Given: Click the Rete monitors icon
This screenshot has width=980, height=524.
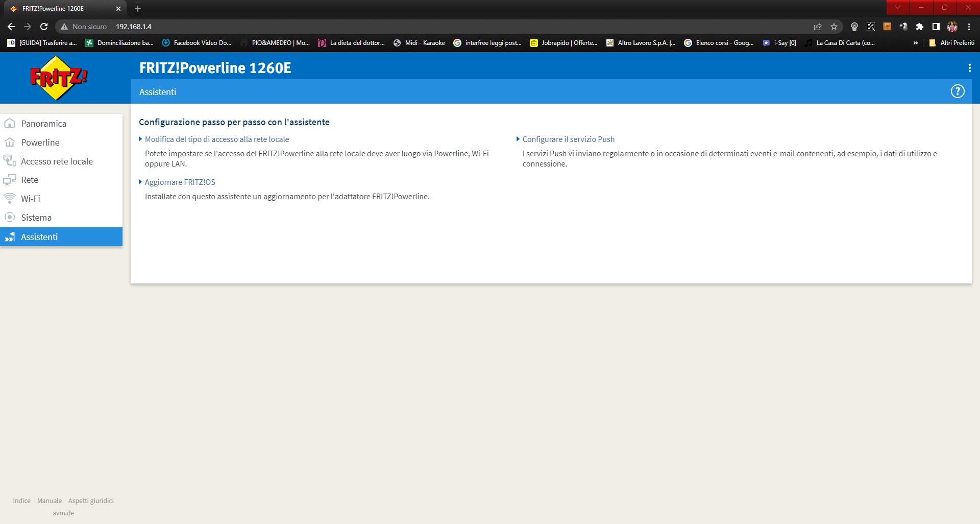Looking at the screenshot, I should click(10, 180).
